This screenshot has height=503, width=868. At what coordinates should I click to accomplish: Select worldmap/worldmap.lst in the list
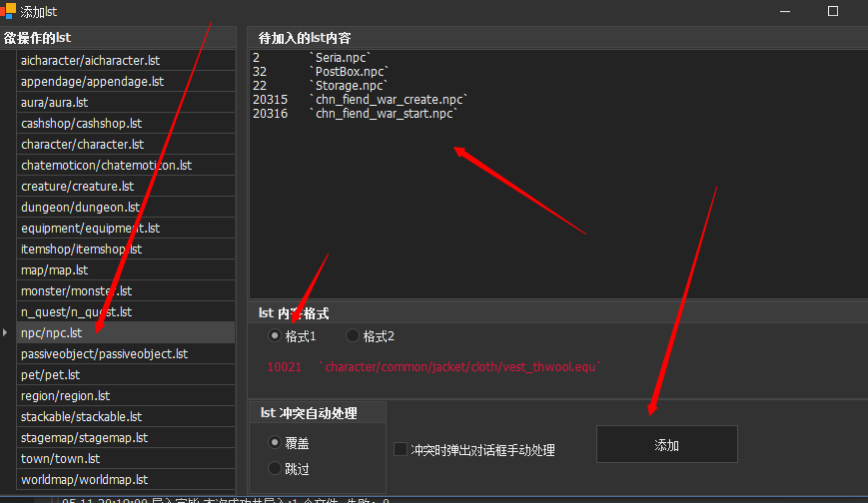pos(84,480)
